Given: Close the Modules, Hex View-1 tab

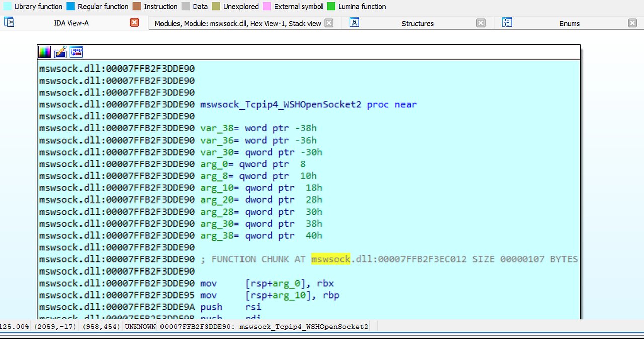Looking at the screenshot, I should [x=329, y=23].
